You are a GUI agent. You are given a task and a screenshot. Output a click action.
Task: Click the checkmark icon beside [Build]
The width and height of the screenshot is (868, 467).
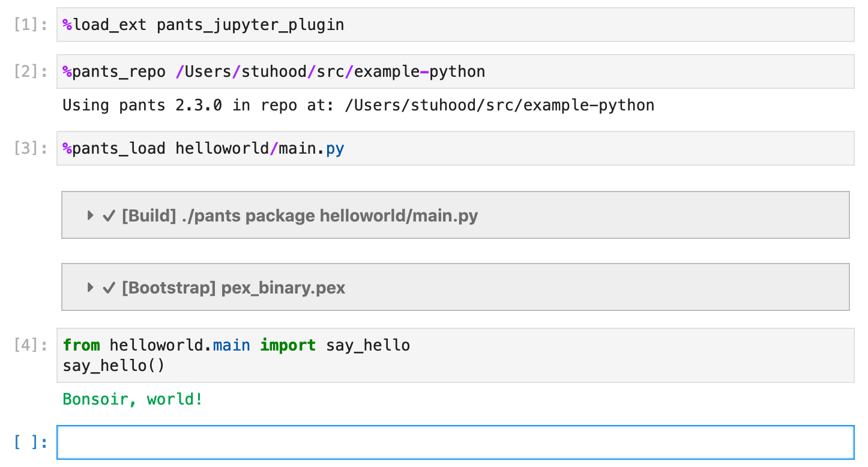(x=109, y=216)
